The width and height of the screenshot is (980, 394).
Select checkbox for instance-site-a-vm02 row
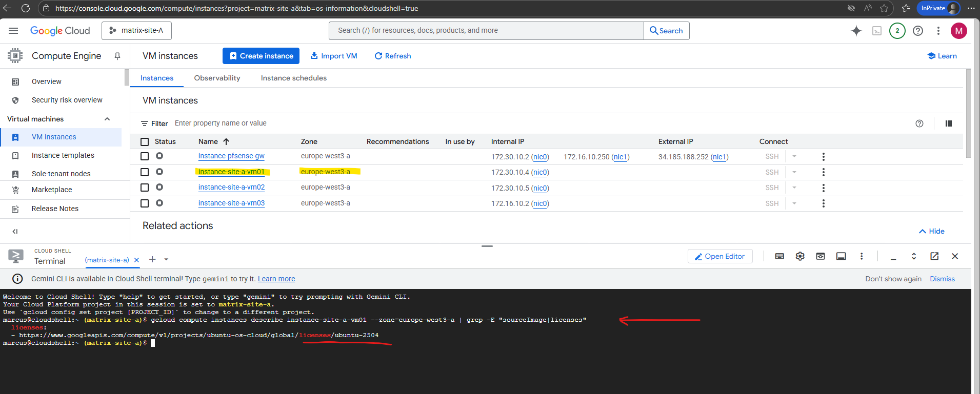pos(145,188)
